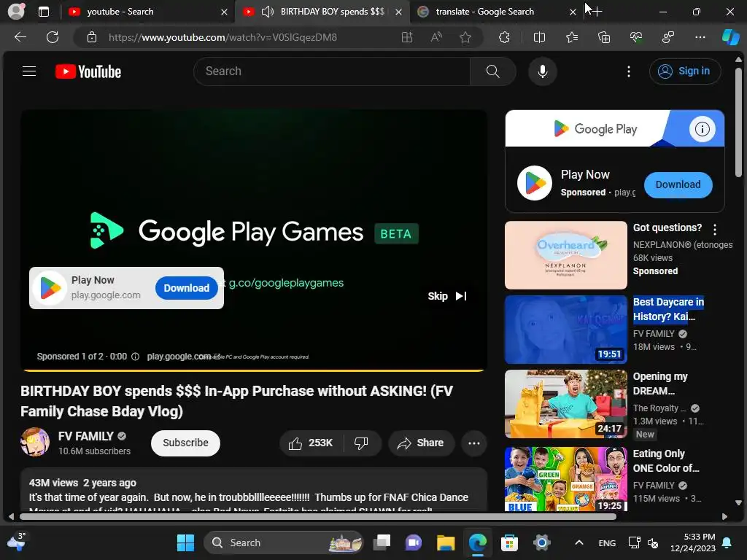The image size is (747, 560).
Task: Like the video with thumbs up 253K
Action: click(x=311, y=443)
